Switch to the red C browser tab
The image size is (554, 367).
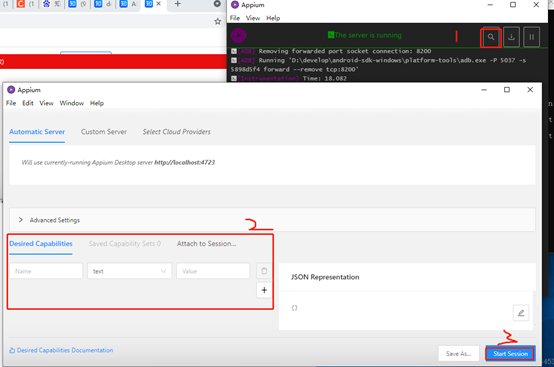pos(21,4)
